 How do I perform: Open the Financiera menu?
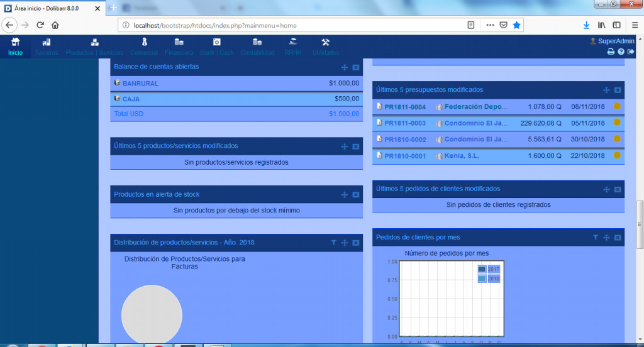[179, 47]
